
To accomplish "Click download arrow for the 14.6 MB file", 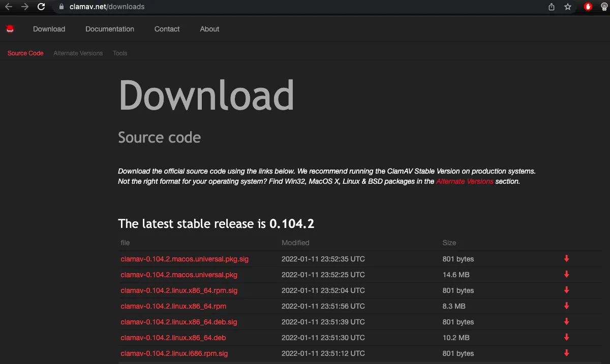I will click(x=566, y=275).
